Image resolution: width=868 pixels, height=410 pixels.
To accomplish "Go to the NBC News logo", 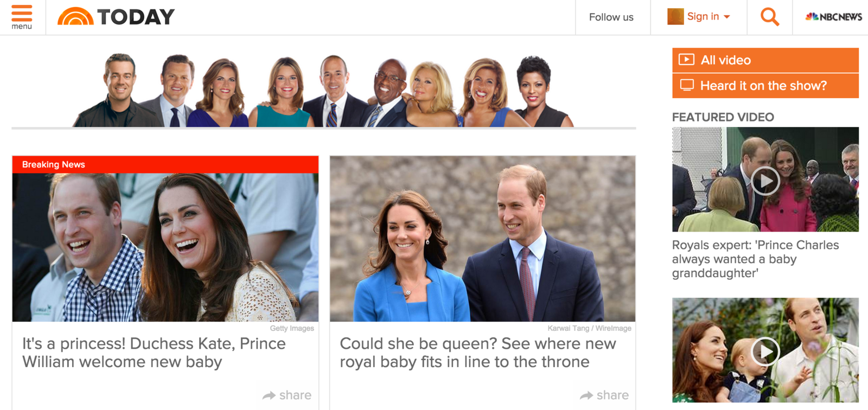I will tap(834, 17).
